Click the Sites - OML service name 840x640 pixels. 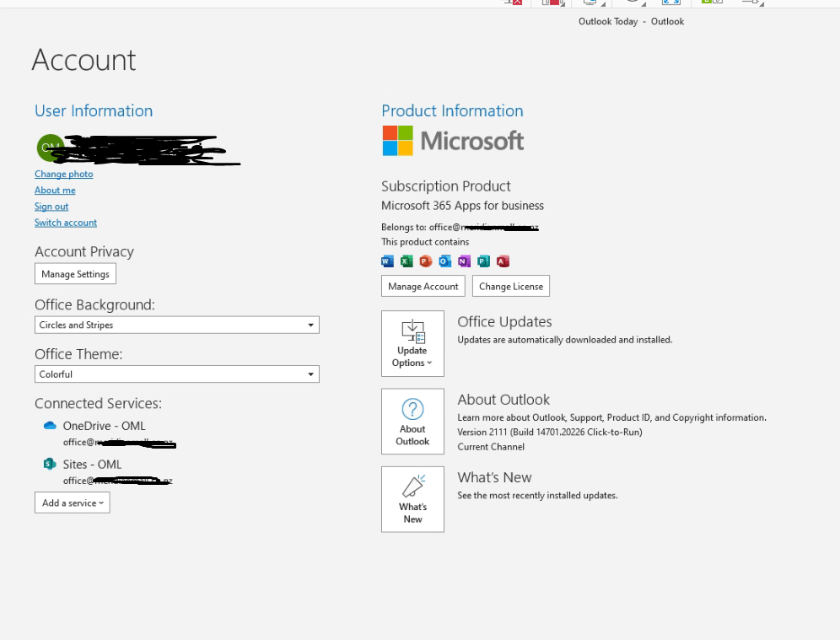(92, 465)
